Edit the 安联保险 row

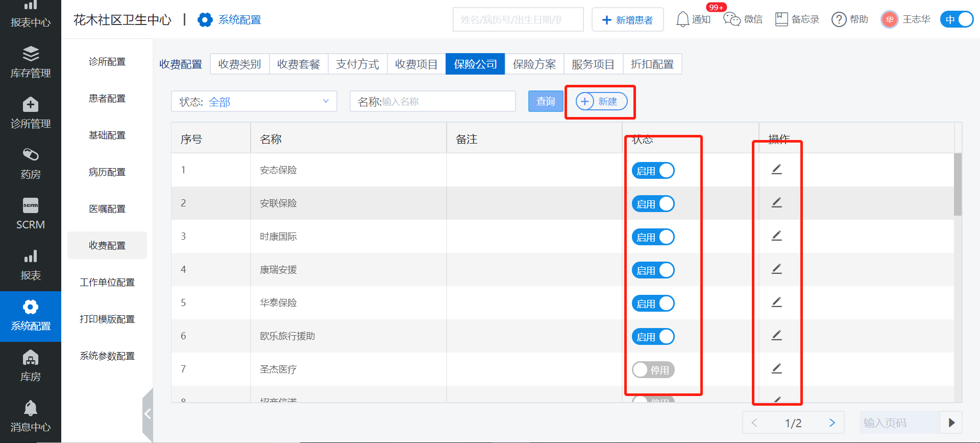tap(776, 202)
